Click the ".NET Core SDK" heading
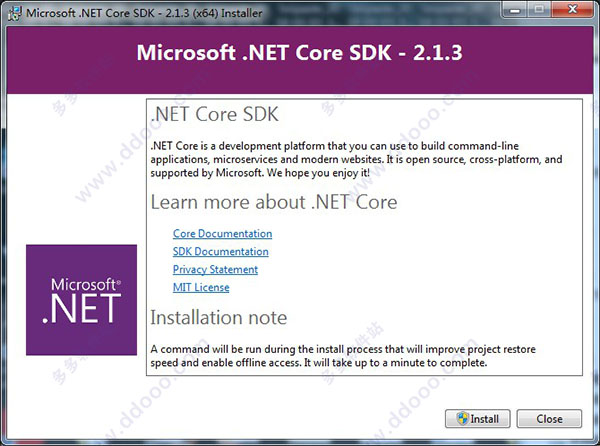This screenshot has height=446, width=600. 215,114
